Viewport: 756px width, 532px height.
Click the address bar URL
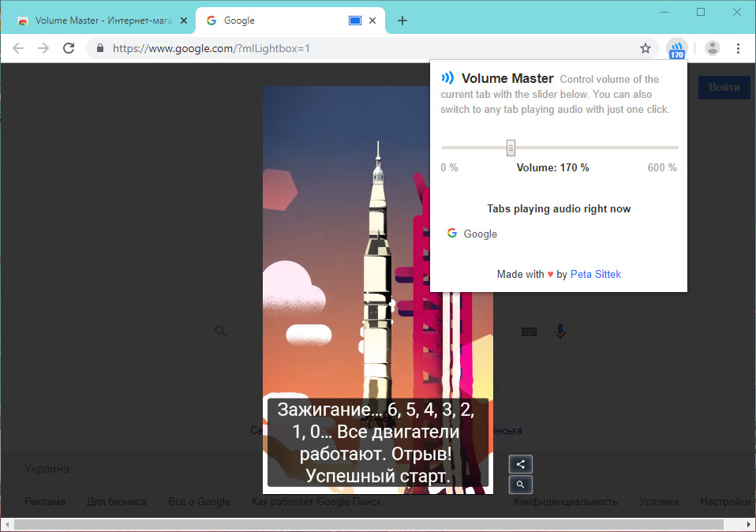(211, 48)
